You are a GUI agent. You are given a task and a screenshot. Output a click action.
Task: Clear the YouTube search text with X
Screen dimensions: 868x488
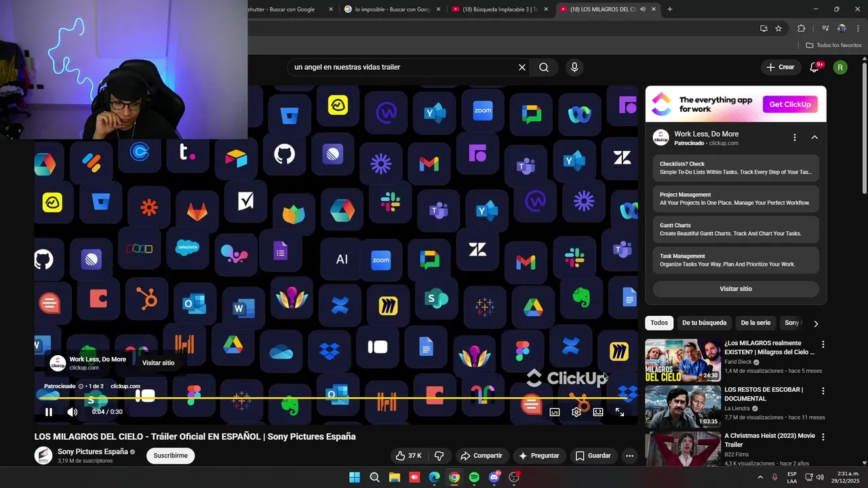[522, 67]
